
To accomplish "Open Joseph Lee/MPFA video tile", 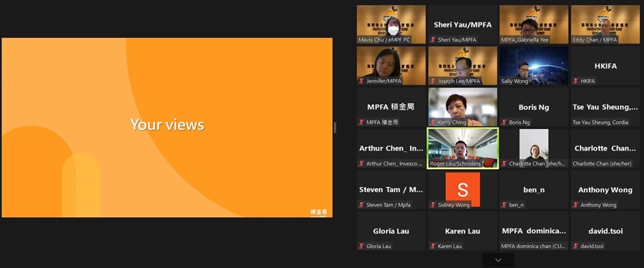I will click(x=462, y=66).
